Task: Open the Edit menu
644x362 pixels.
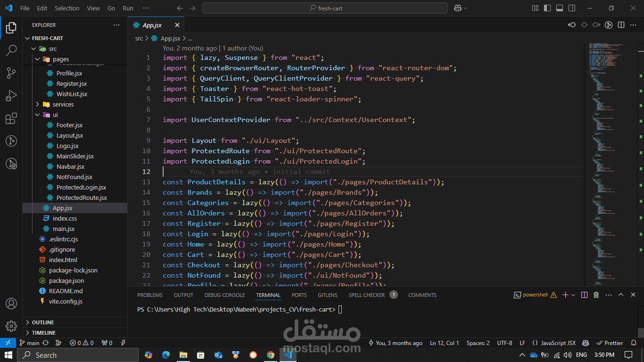Action: [42, 8]
